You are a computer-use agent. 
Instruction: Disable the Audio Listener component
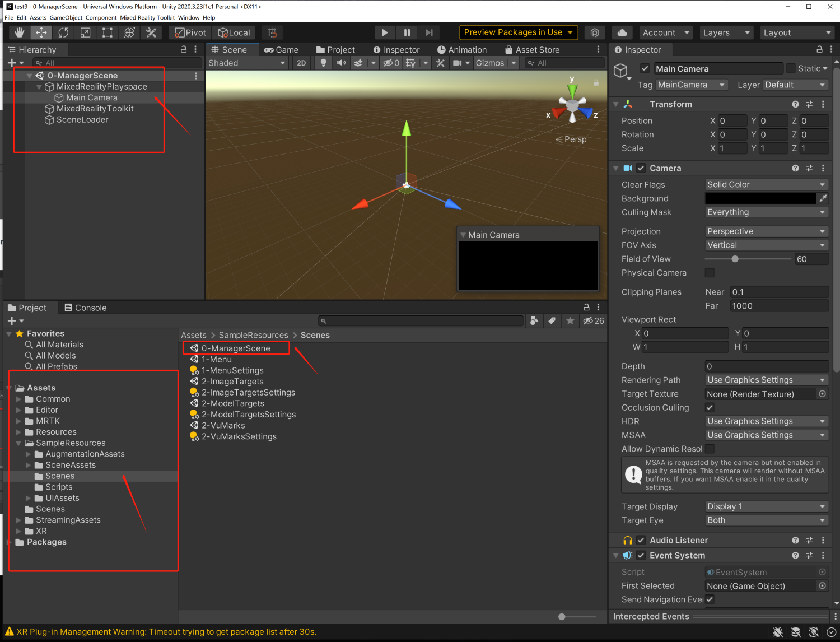coord(641,540)
